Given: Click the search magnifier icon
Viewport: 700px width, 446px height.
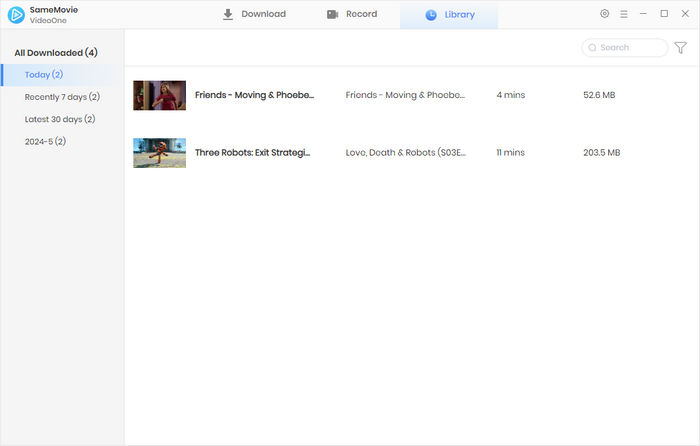Looking at the screenshot, I should click(x=593, y=47).
